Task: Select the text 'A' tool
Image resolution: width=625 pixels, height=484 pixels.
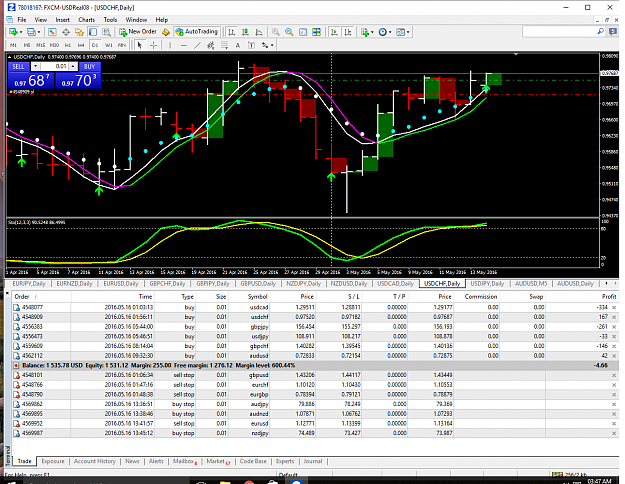Action: (x=238, y=45)
